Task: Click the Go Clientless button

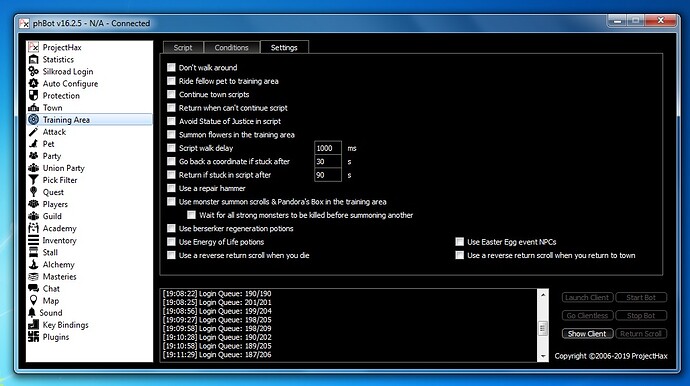Action: [587, 316]
